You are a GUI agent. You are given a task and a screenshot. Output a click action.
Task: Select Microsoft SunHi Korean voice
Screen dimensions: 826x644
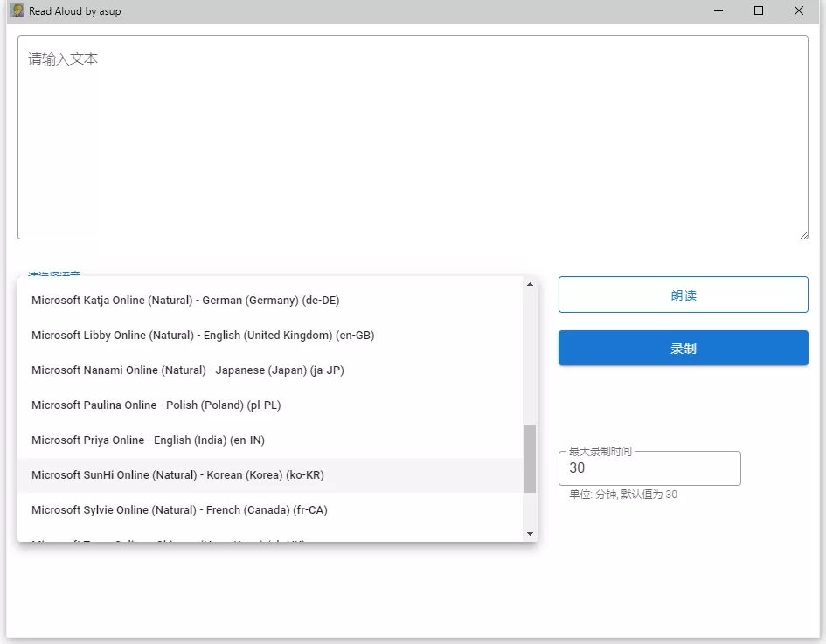[x=270, y=475]
